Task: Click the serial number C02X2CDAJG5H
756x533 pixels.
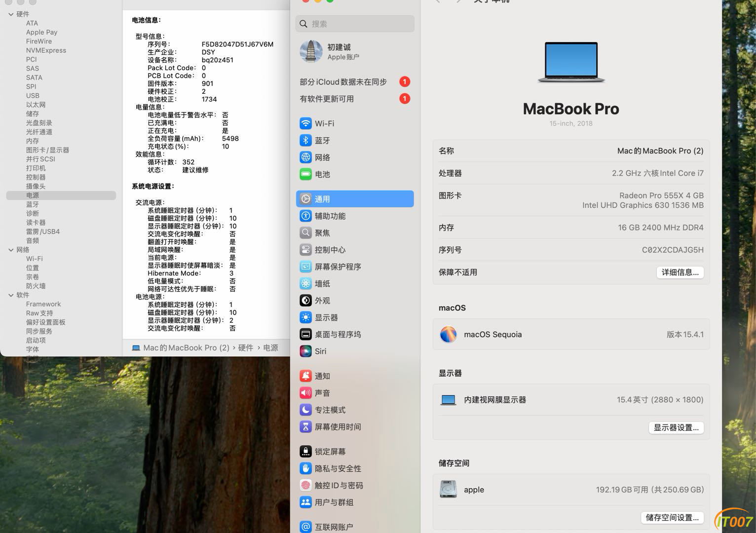Action: (x=673, y=250)
